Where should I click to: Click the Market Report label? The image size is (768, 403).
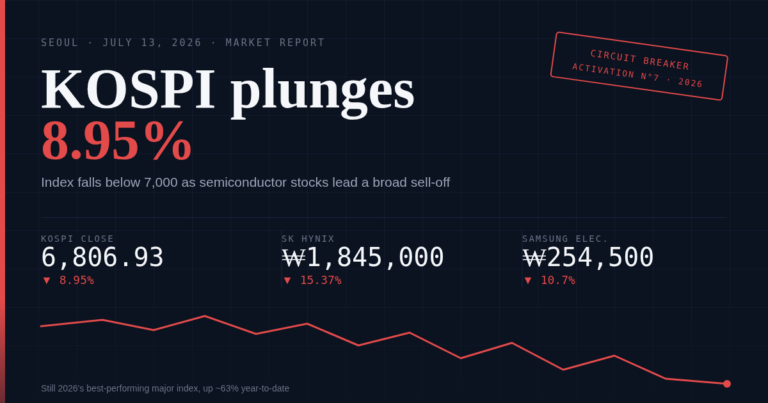275,43
